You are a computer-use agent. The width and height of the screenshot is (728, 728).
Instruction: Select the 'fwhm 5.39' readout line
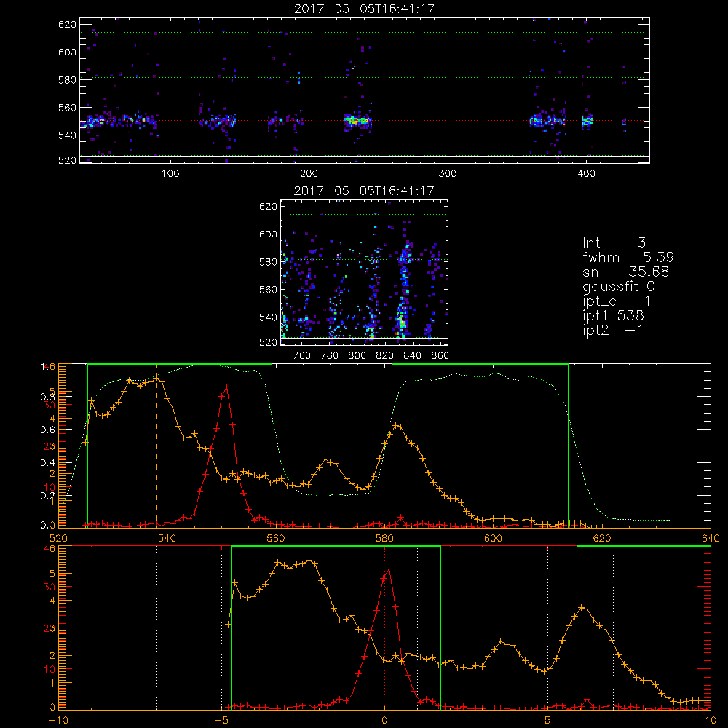point(628,257)
